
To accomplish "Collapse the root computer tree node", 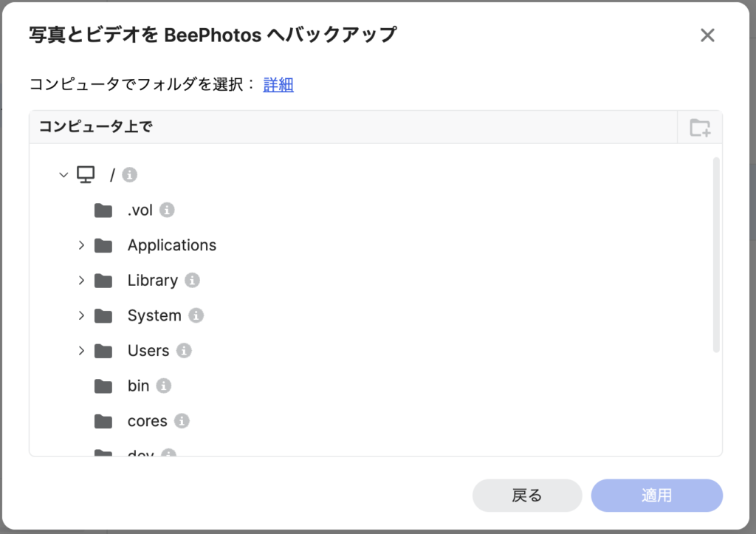I will tap(63, 174).
